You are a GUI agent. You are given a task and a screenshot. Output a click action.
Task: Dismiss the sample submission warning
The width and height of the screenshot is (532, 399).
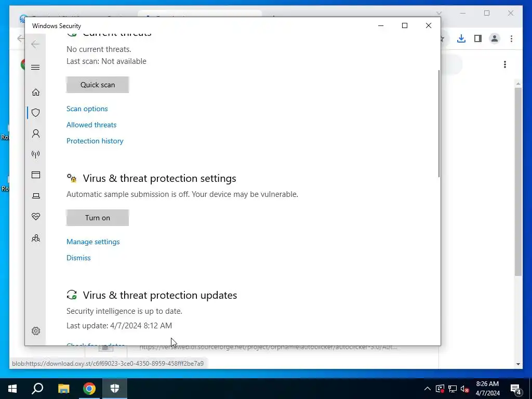(78, 258)
